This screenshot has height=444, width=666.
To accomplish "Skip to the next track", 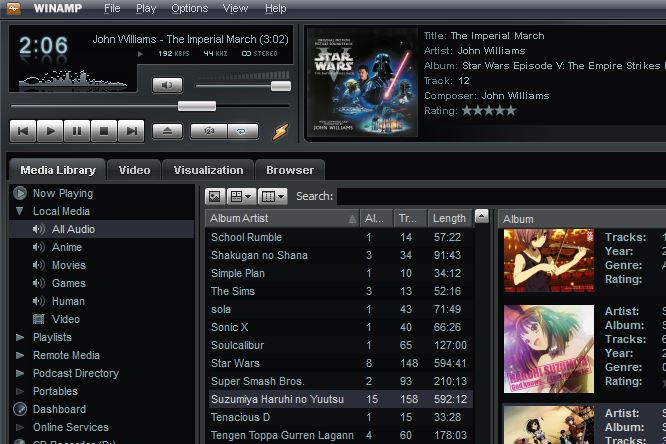I will click(131, 131).
